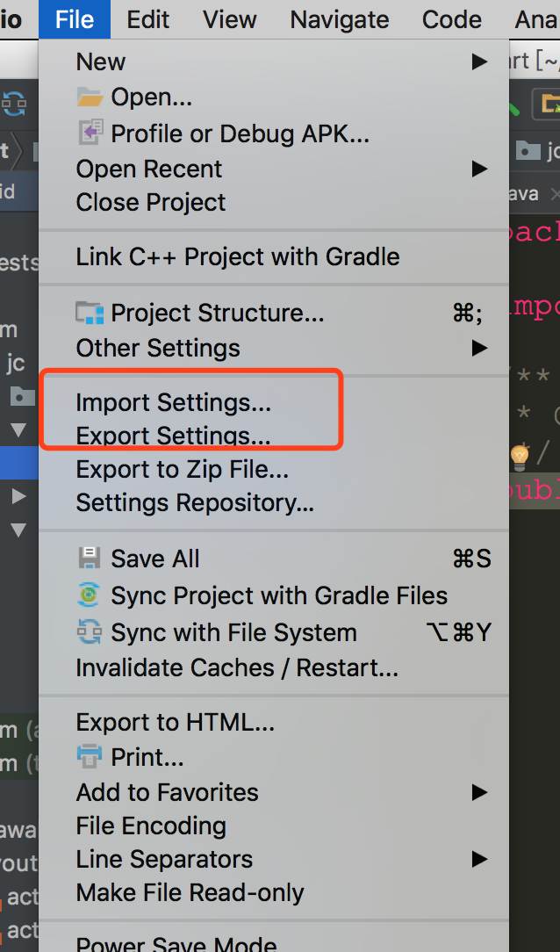Select Export Settings menu entry
Image resolution: width=560 pixels, height=952 pixels.
pos(173,436)
